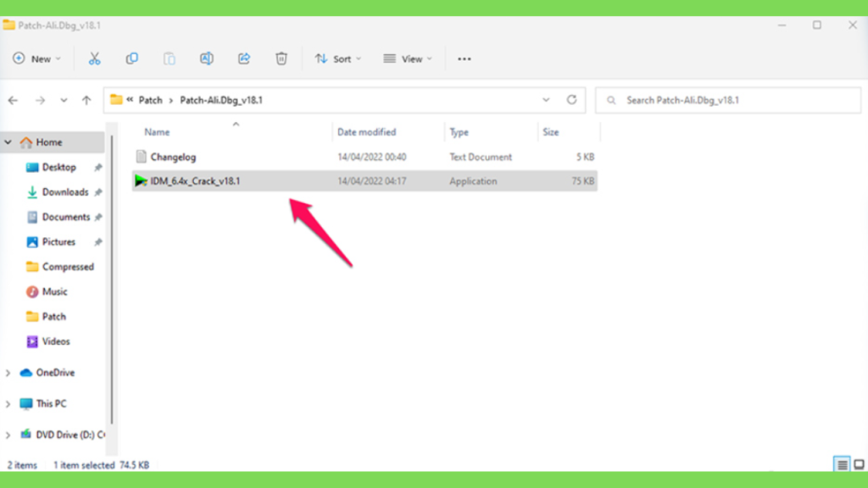
Task: Expand address bar history dropdown
Action: 546,100
